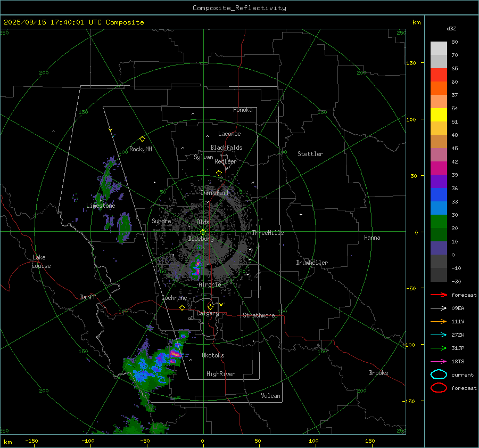The width and height of the screenshot is (479, 448).
Task: Click the white cross marker west of Hanna
Action: pos(301,214)
